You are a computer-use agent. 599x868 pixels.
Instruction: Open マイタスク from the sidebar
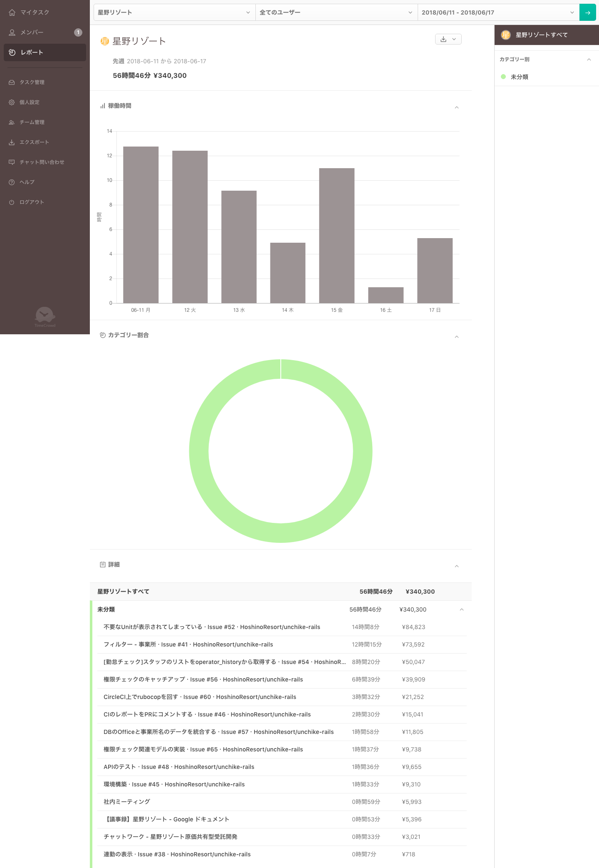[x=45, y=12]
